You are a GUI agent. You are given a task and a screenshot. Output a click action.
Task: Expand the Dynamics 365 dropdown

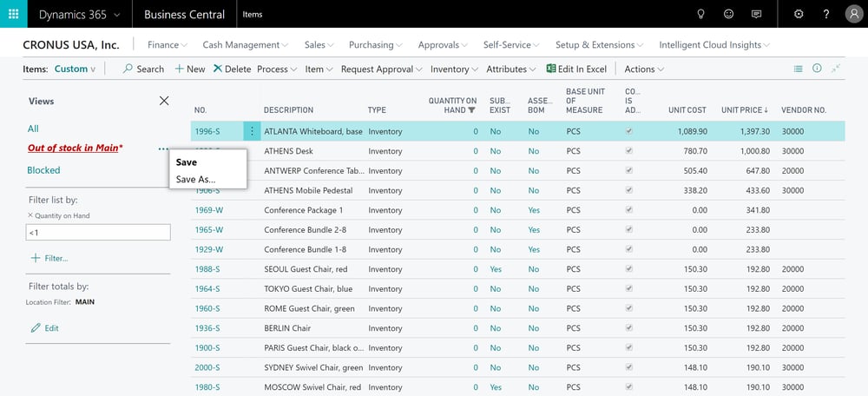(79, 15)
